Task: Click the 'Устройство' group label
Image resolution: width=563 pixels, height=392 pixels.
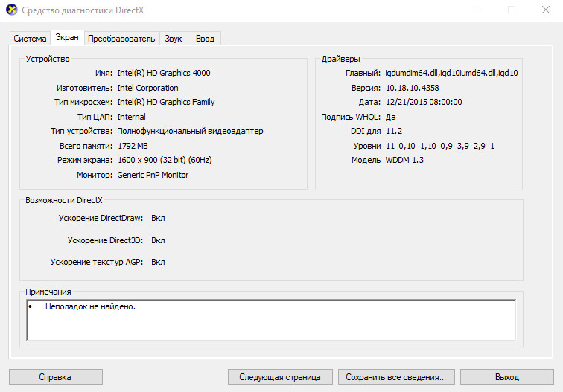Action: coord(48,59)
